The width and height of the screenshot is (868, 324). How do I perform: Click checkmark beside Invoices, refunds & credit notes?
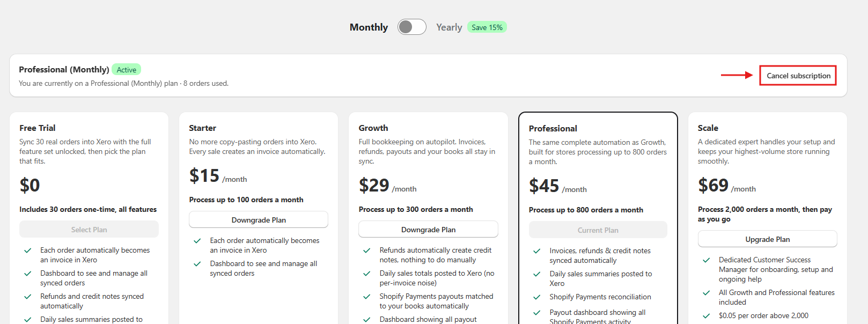(536, 251)
